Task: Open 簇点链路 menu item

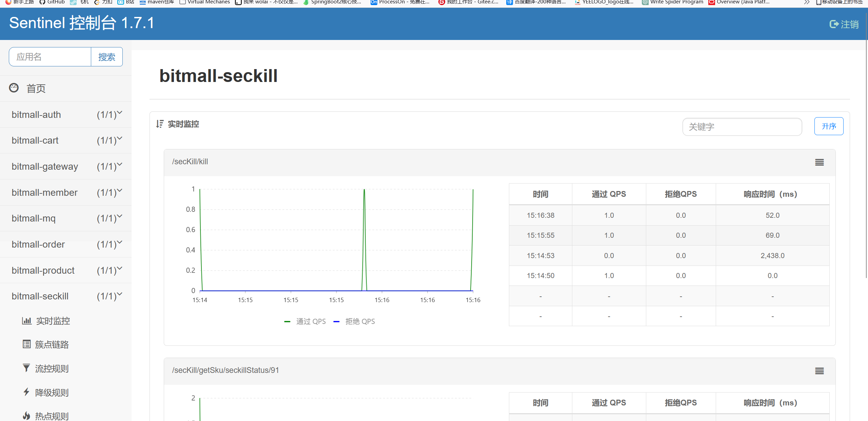Action: click(52, 344)
